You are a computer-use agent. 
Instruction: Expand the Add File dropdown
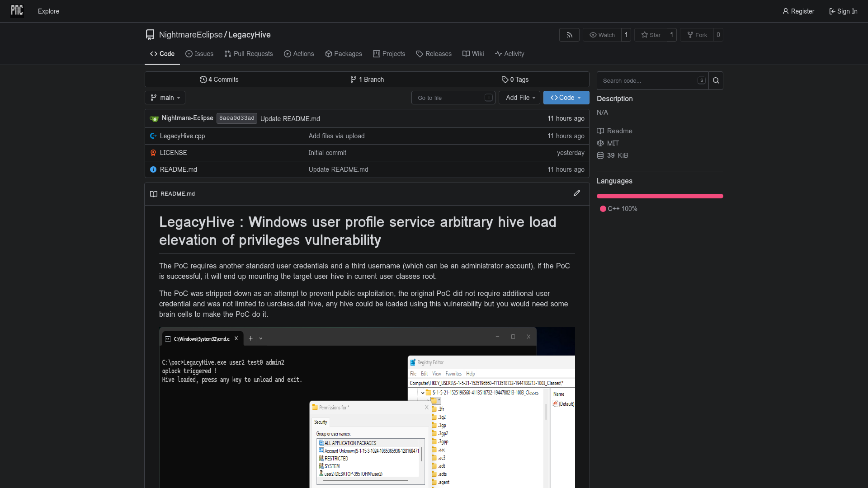point(519,98)
